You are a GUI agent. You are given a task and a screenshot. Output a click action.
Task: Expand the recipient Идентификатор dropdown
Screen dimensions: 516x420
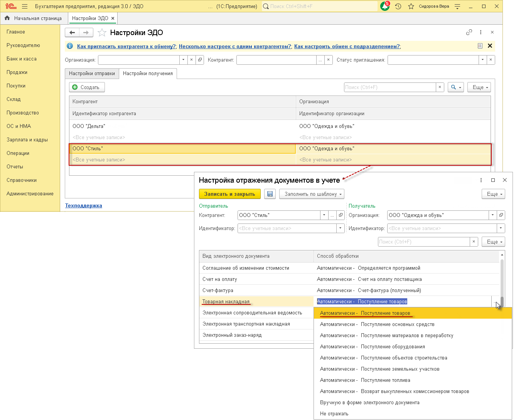[501, 228]
